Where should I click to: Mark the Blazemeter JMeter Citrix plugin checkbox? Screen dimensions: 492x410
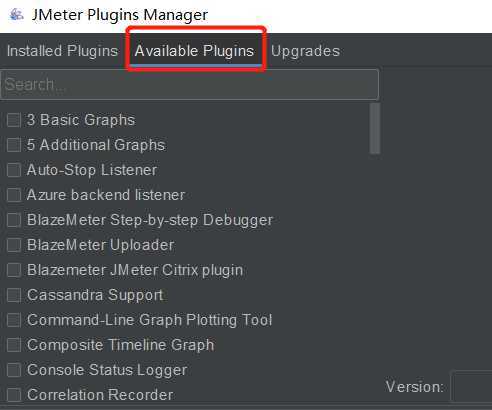[14, 270]
